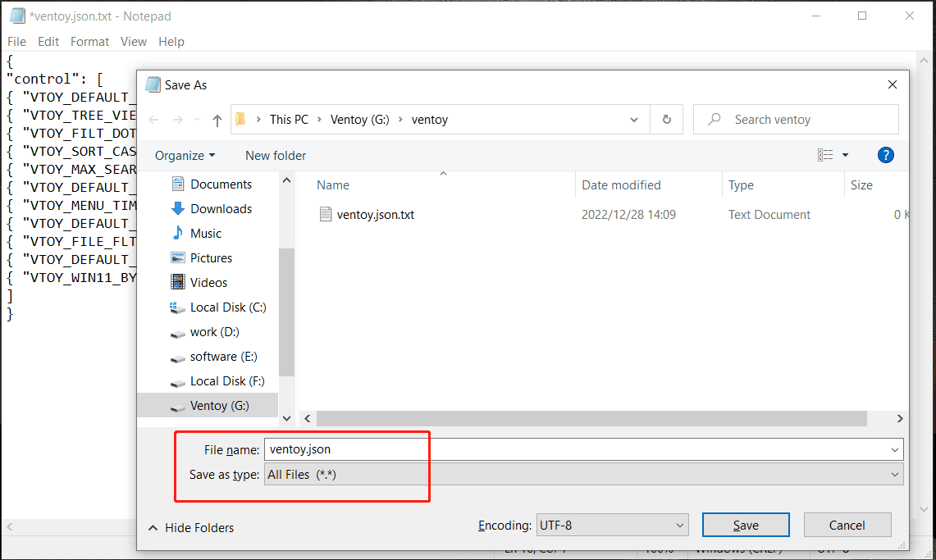Navigate to Ventoy (G:) in the address bar

pos(360,120)
